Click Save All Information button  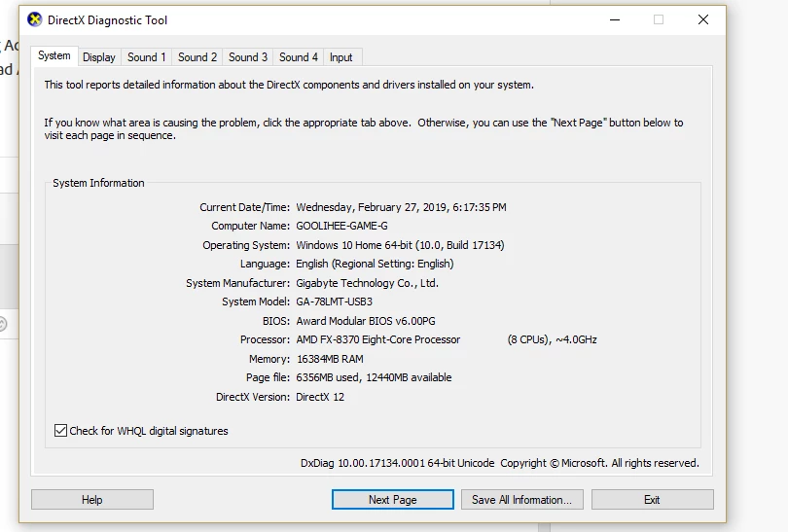click(522, 500)
